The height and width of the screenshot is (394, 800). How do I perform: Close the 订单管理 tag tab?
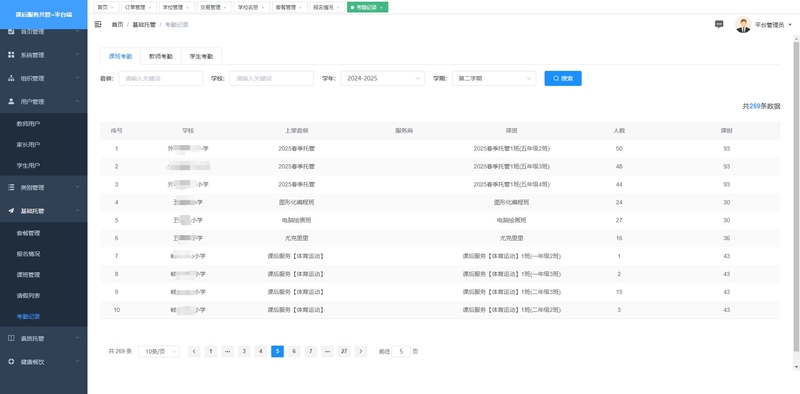click(151, 8)
